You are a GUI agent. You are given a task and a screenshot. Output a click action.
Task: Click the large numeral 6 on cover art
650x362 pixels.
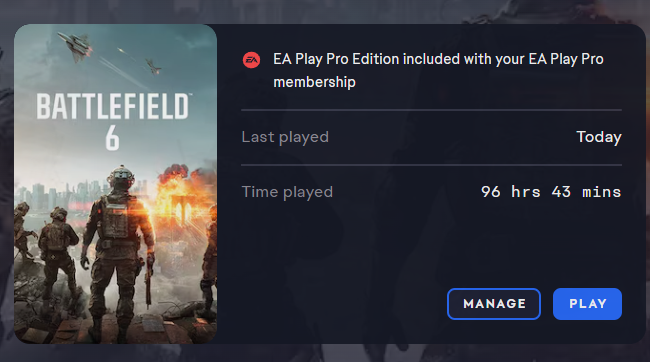tap(112, 138)
